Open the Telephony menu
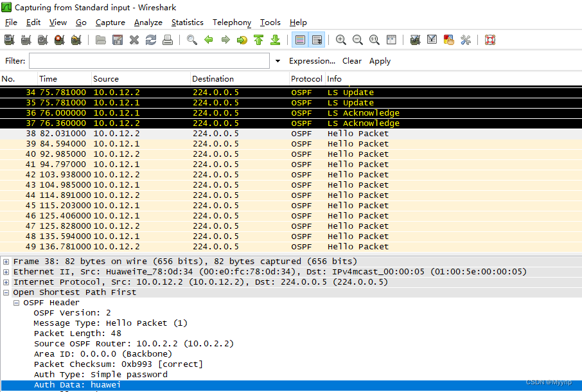Image resolution: width=582 pixels, height=392 pixels. [x=232, y=22]
